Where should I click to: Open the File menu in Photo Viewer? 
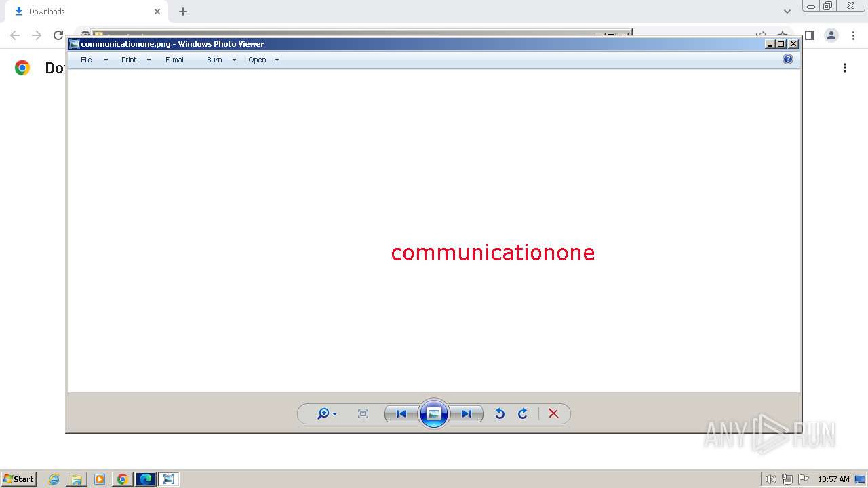[x=86, y=60]
